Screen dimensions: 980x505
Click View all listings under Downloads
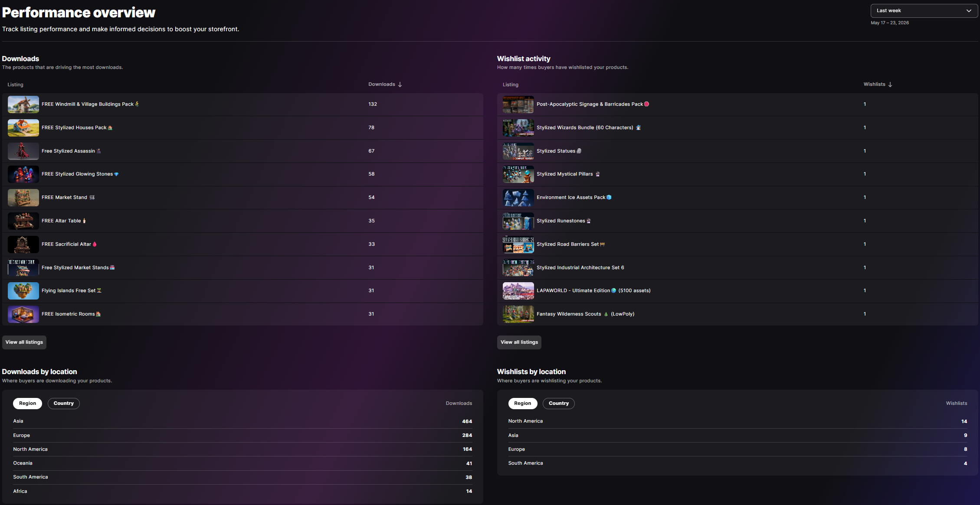click(24, 342)
